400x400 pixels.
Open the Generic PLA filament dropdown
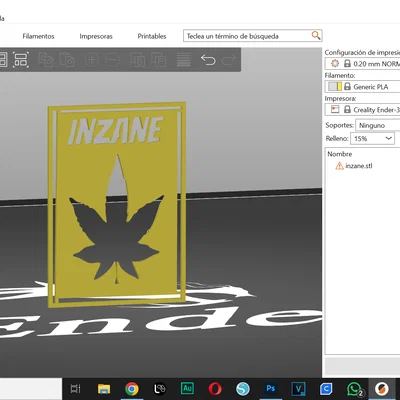coord(362,86)
